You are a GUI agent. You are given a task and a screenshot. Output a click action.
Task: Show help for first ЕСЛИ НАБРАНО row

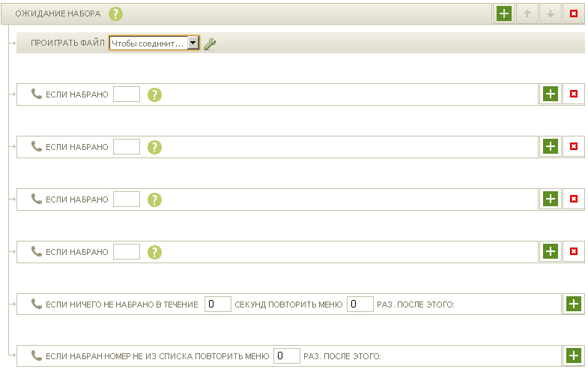click(x=154, y=94)
